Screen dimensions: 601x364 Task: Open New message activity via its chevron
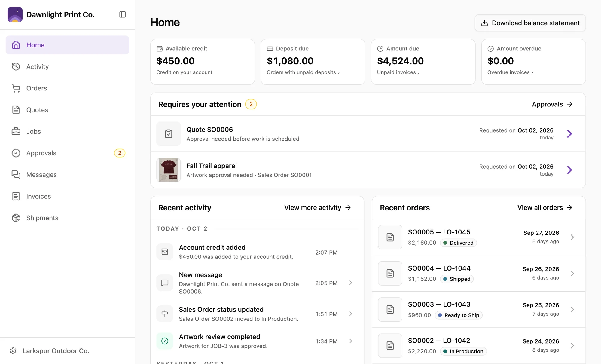pos(351,283)
